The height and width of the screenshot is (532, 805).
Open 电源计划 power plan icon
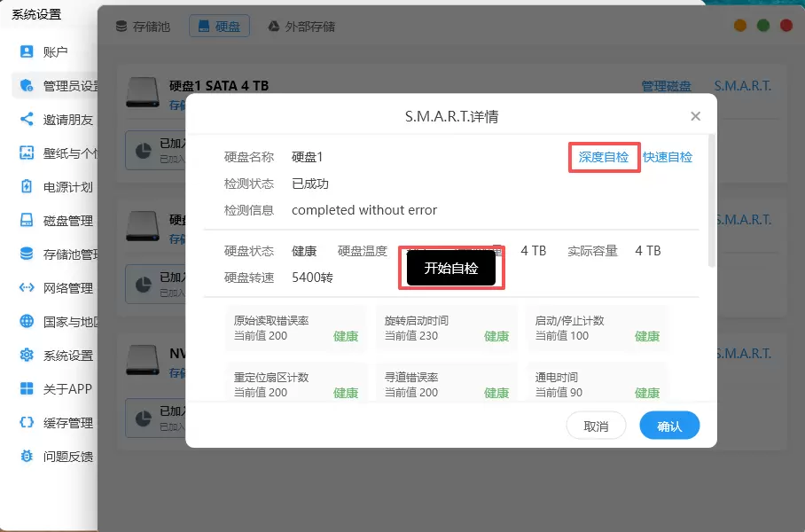27,187
